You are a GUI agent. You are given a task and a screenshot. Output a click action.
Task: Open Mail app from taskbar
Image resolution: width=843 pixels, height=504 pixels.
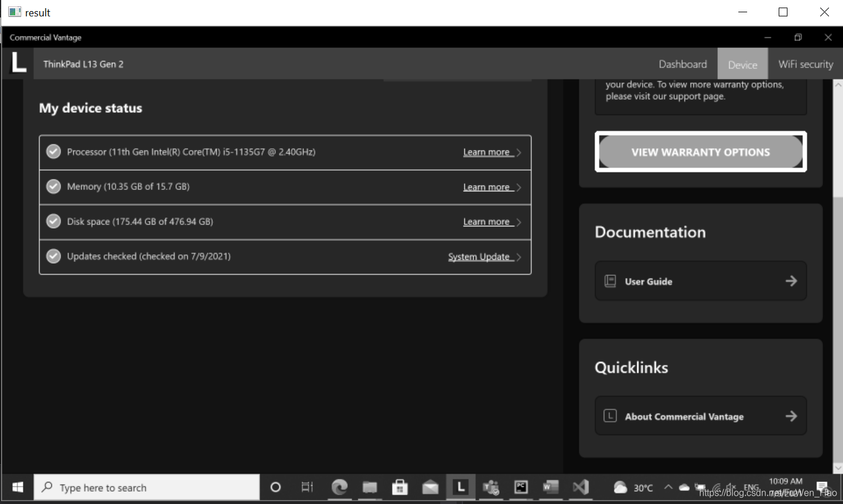(x=430, y=487)
